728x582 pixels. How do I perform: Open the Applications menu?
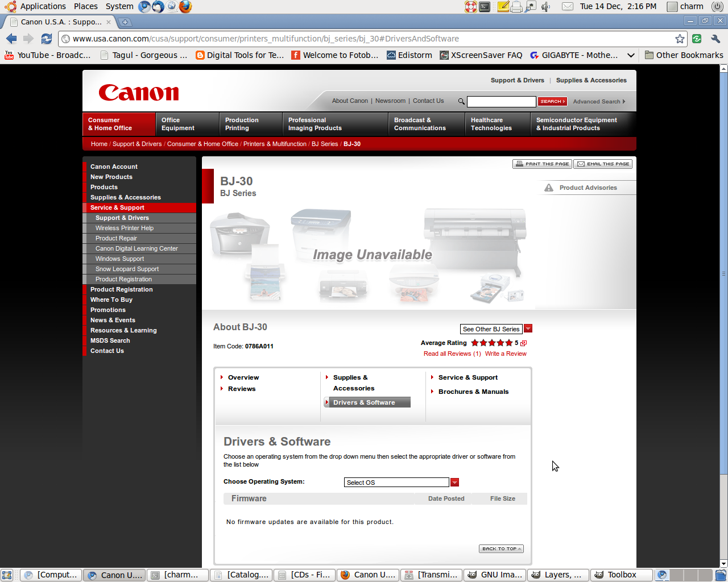[43, 6]
